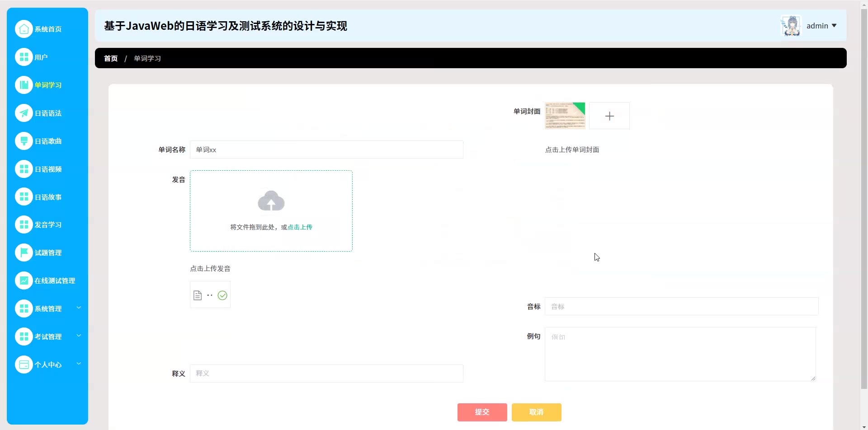The image size is (868, 430).
Task: Submit the form with 提交 button
Action: pos(482,412)
